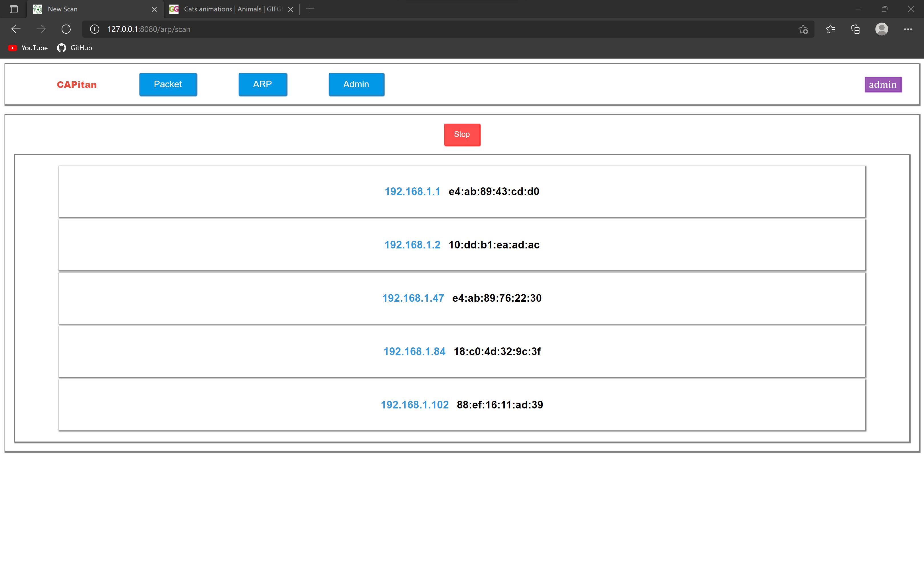Open the favorites list icon

coord(830,29)
